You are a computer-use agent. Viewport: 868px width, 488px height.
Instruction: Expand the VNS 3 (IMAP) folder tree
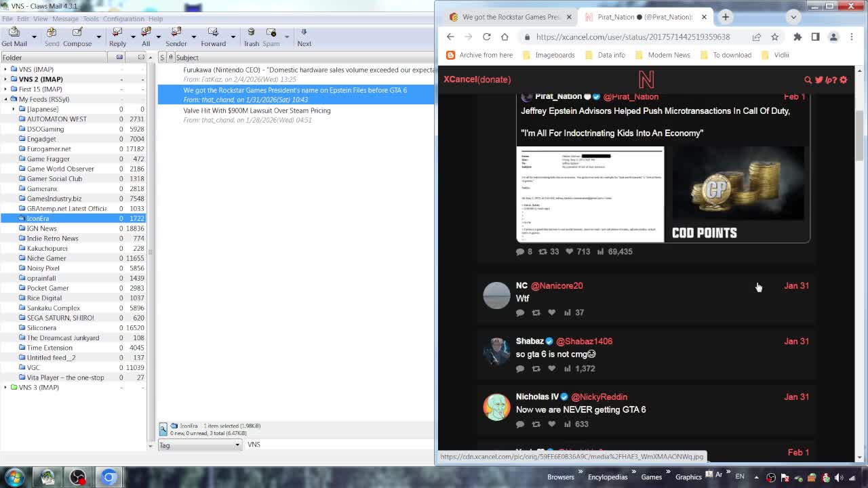click(x=5, y=388)
